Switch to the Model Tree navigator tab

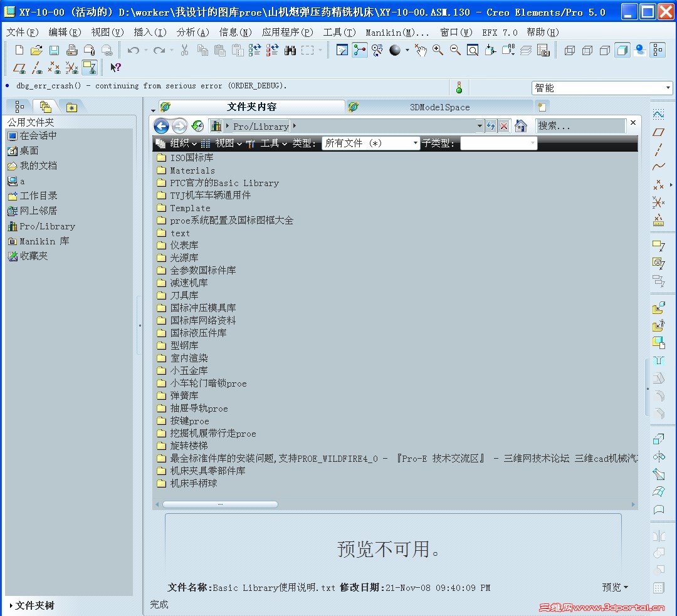coord(19,106)
